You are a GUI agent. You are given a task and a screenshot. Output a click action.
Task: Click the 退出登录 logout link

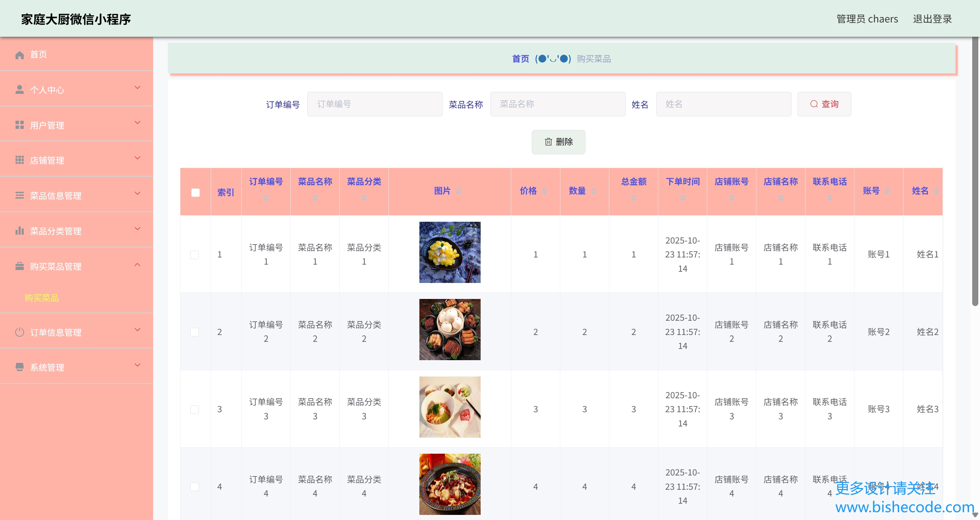(932, 19)
